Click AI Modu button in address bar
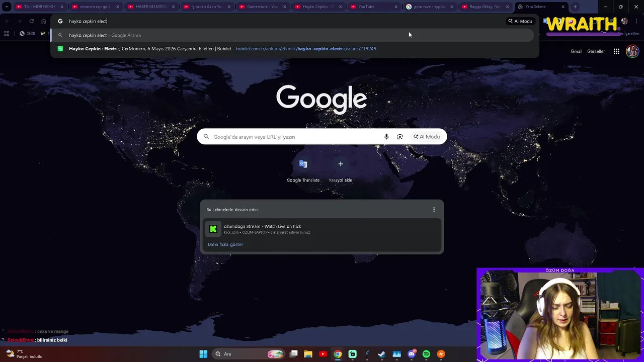The height and width of the screenshot is (362, 644). click(x=520, y=21)
